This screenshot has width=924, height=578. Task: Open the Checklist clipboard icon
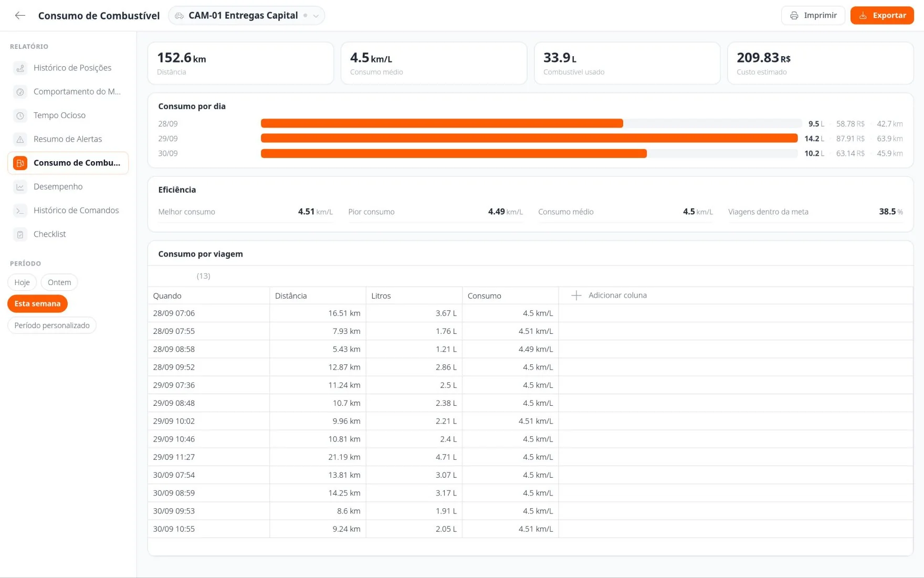(20, 234)
